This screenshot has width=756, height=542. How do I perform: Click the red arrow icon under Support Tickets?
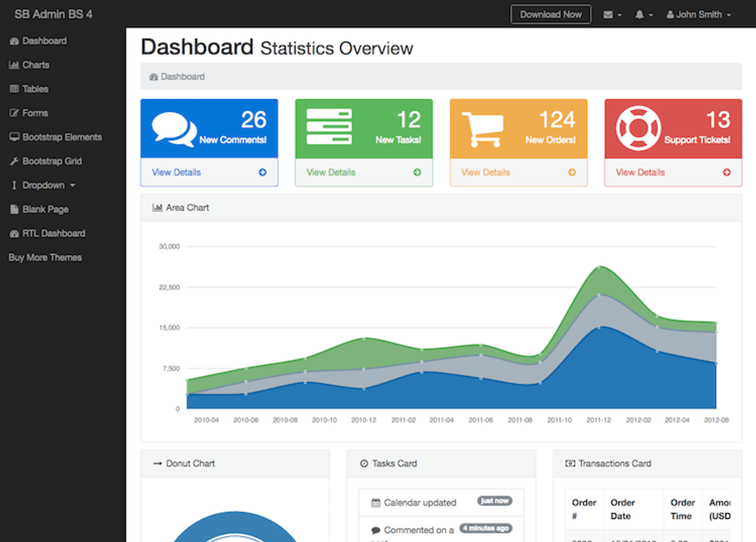pyautogui.click(x=727, y=172)
